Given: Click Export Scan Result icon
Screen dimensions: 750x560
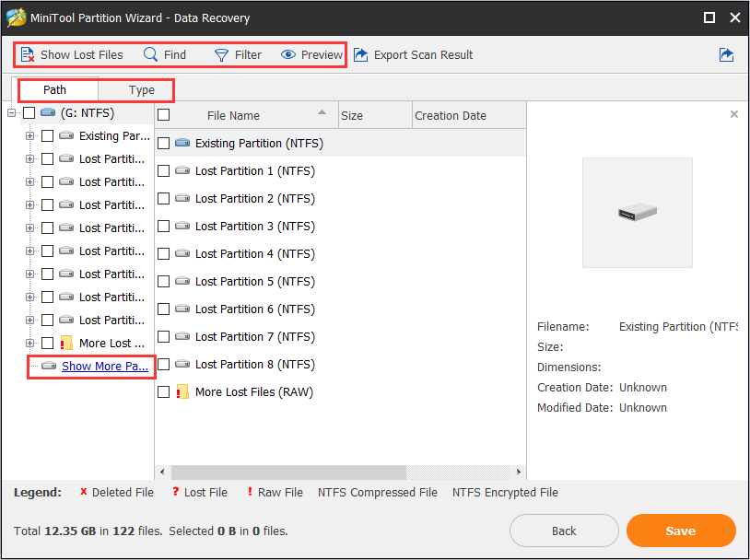Looking at the screenshot, I should (361, 54).
